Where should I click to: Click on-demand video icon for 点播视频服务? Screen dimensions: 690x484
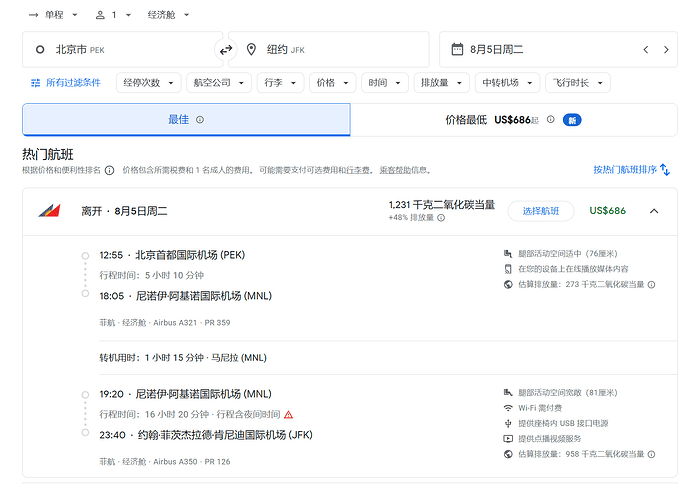tap(508, 439)
